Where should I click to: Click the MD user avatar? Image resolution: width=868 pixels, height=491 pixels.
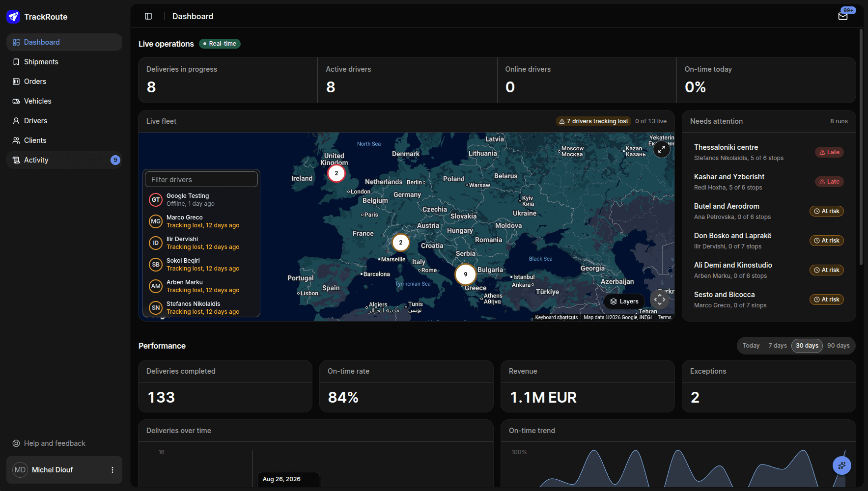20,470
